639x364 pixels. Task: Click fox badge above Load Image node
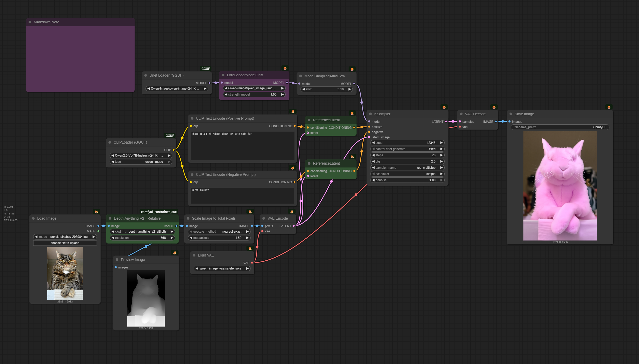pos(96,212)
